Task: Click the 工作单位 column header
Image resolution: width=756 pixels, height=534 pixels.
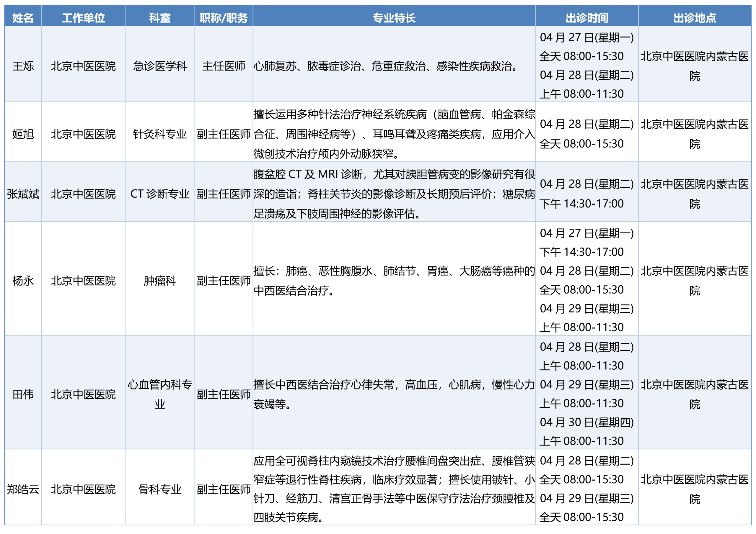Action: coord(83,17)
